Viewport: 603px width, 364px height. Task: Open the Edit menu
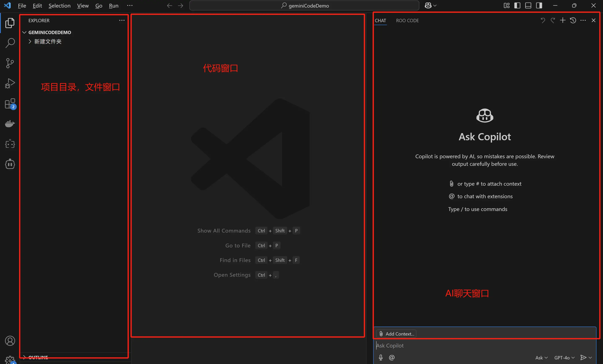point(37,5)
